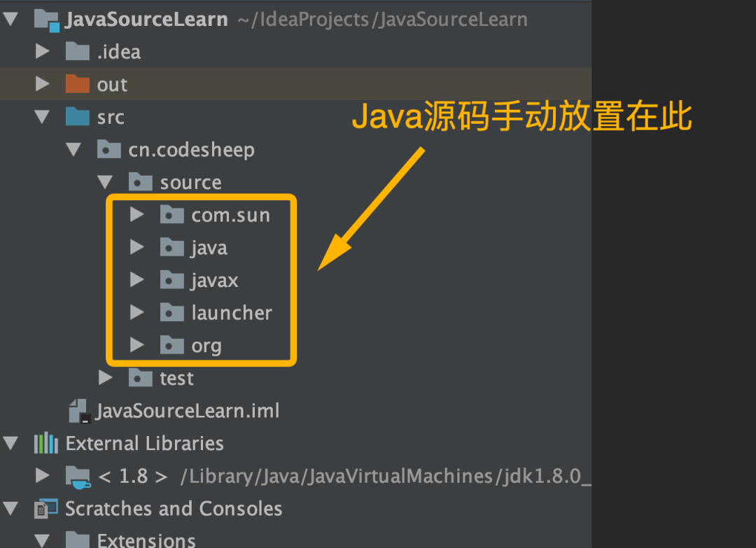Click the Scratches and Consoles icon

click(46, 509)
